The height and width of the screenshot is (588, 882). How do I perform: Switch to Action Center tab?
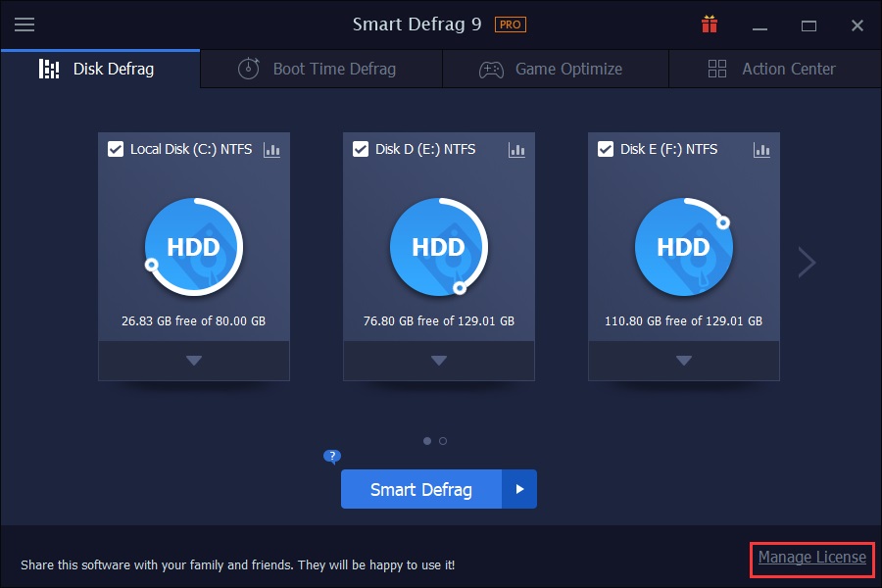[x=775, y=69]
